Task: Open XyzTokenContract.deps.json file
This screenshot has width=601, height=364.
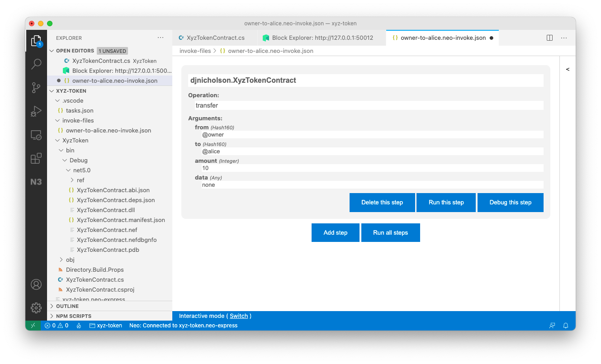Action: tap(109, 200)
